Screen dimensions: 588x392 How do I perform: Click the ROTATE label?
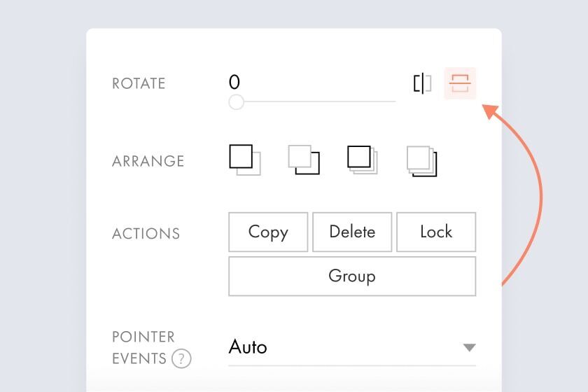139,84
